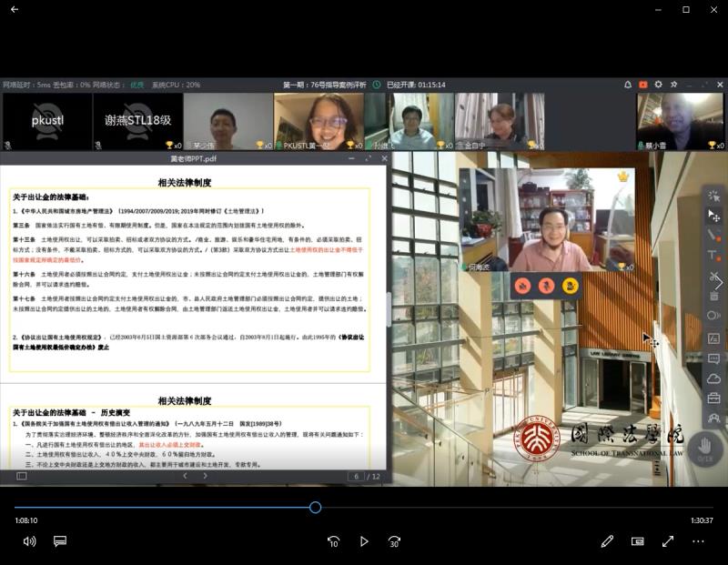
Task: Toggle fullscreen mode
Action: [668, 541]
